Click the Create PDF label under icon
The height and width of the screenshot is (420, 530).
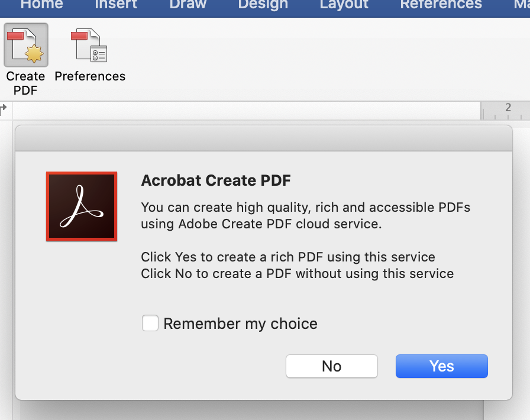click(25, 83)
